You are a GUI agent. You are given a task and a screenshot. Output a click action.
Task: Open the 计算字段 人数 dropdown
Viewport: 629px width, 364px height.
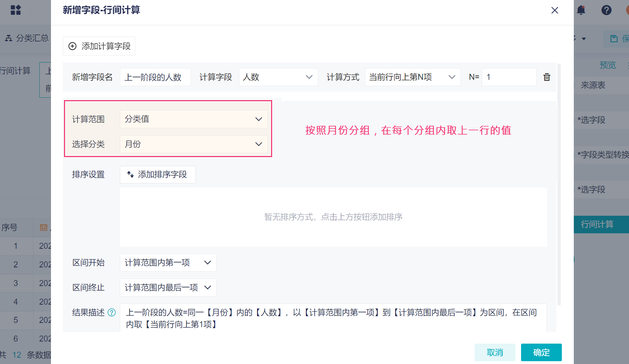coord(278,77)
